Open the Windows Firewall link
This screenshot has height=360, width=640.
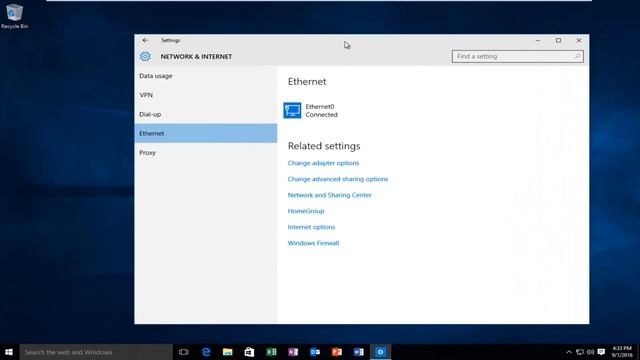(x=313, y=243)
